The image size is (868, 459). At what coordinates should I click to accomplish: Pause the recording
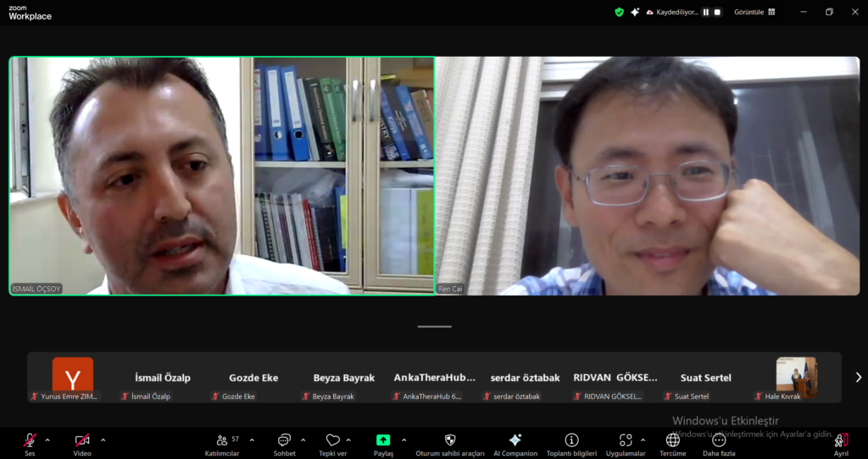click(x=706, y=12)
